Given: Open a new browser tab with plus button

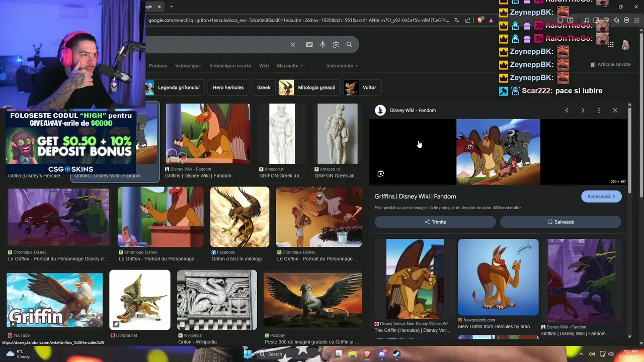Looking at the screenshot, I should coord(172,7).
